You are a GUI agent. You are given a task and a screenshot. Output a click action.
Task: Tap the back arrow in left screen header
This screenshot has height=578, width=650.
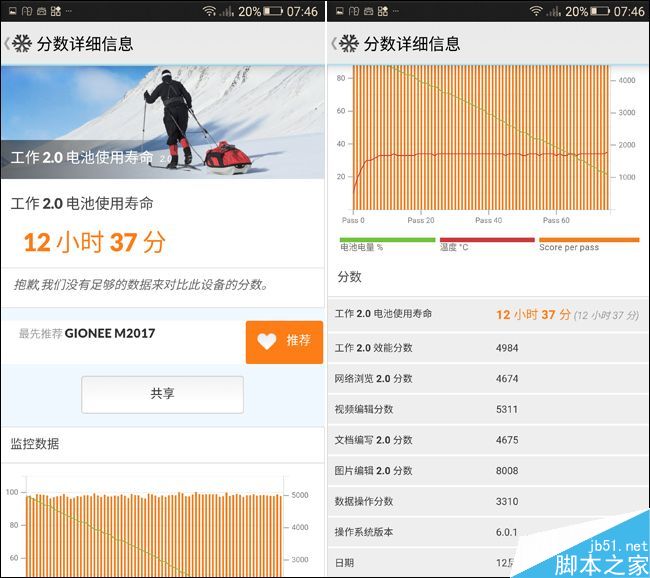(6, 44)
